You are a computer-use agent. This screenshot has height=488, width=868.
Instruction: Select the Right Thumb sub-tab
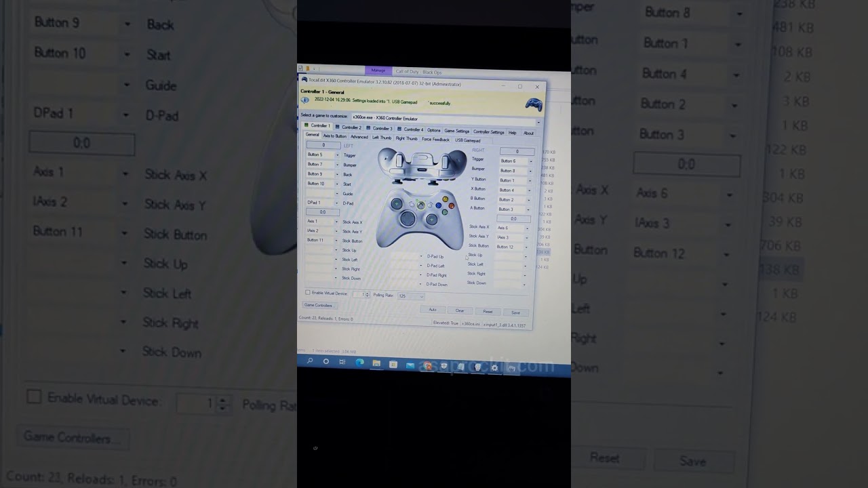tap(407, 138)
